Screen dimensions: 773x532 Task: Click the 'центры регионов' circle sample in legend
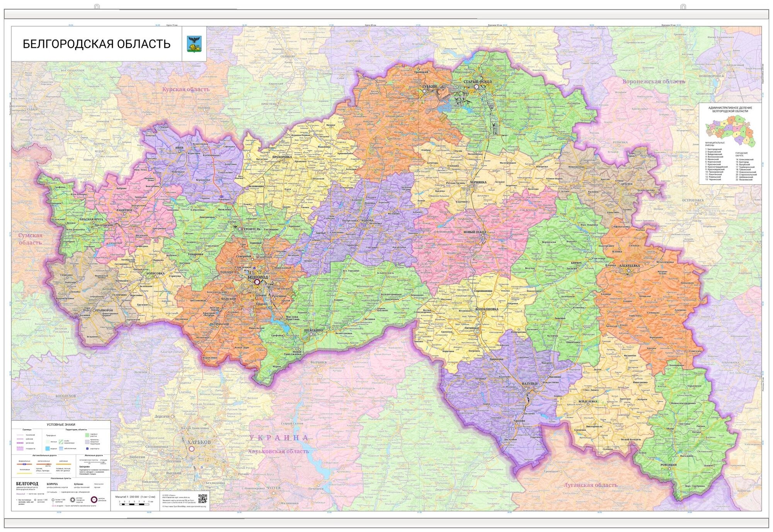(x=94, y=500)
